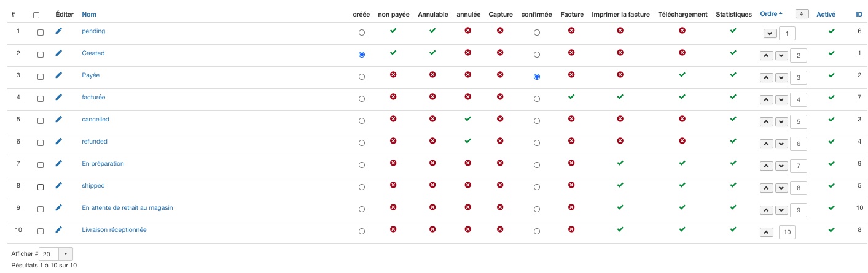This screenshot has width=868, height=273.
Task: Sort the list by the Nom column
Action: pyautogui.click(x=89, y=14)
